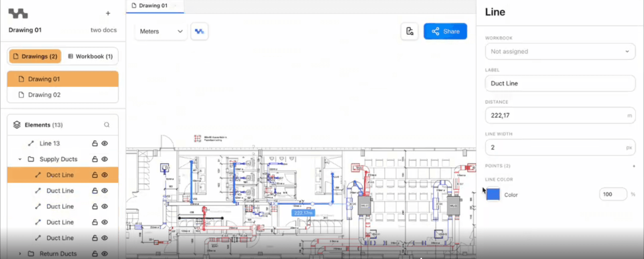Viewport: 644px width, 259px height.
Task: Click the Label field containing Duct Line
Action: (x=560, y=83)
